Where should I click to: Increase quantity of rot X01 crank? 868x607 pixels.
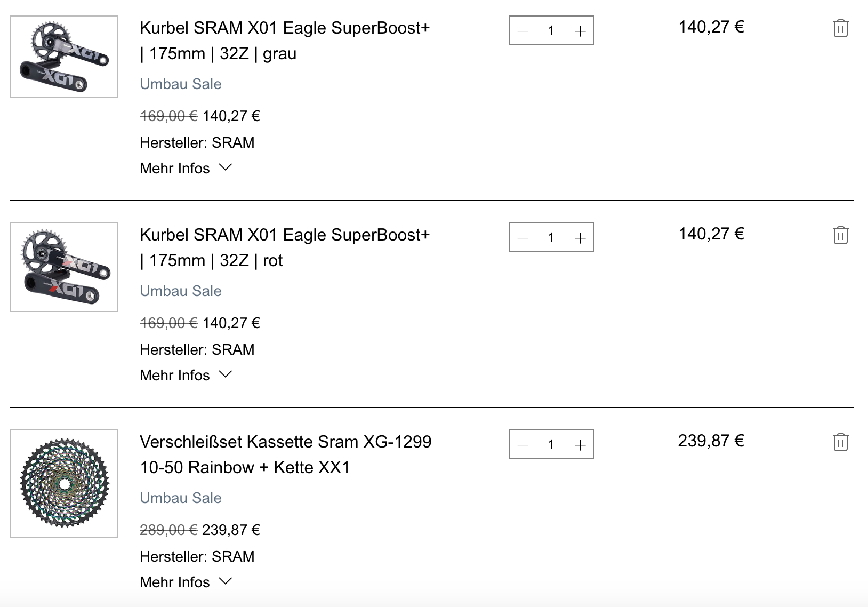pos(580,238)
